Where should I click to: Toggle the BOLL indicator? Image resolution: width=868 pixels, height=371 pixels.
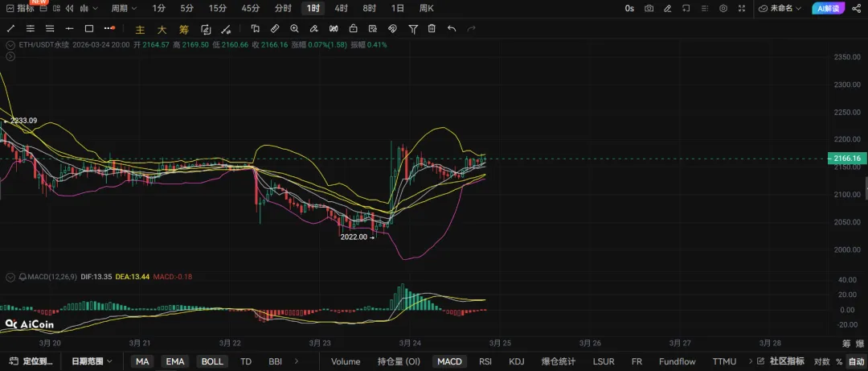(x=212, y=361)
